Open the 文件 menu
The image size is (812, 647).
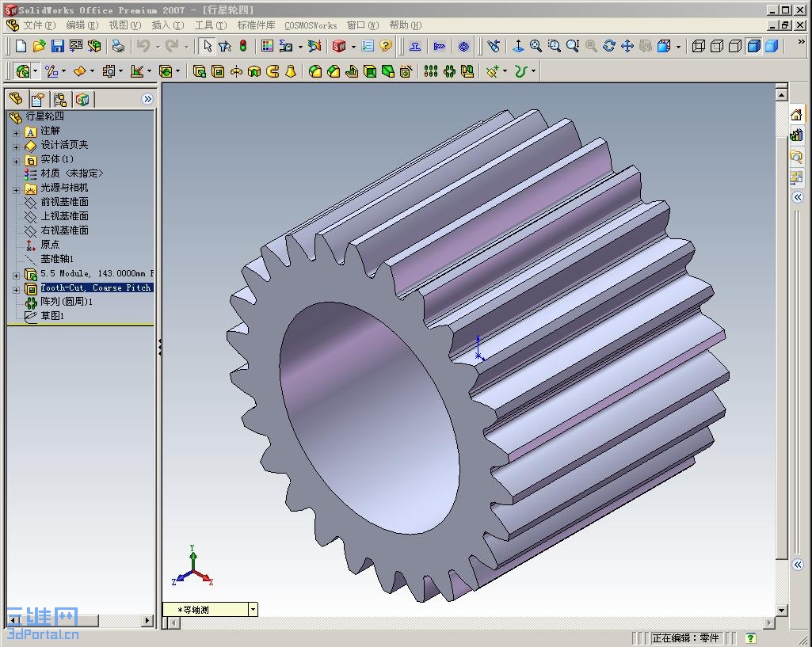pyautogui.click(x=39, y=25)
